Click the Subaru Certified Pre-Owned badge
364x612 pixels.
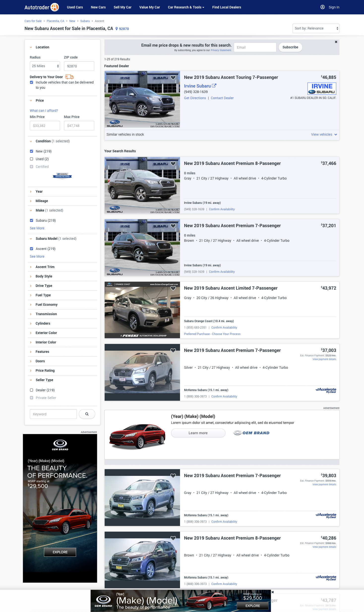click(62, 176)
